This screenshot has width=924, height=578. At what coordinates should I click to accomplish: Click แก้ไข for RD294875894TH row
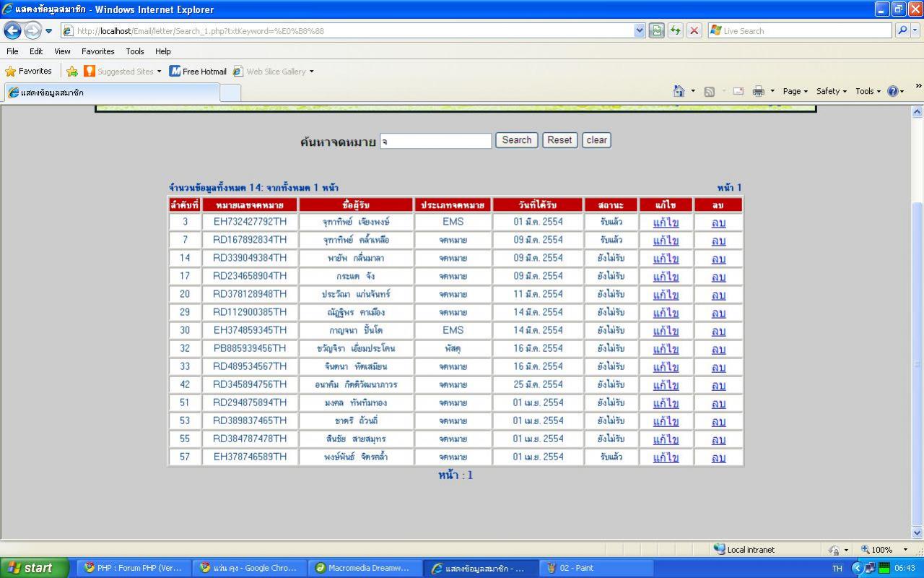point(666,403)
